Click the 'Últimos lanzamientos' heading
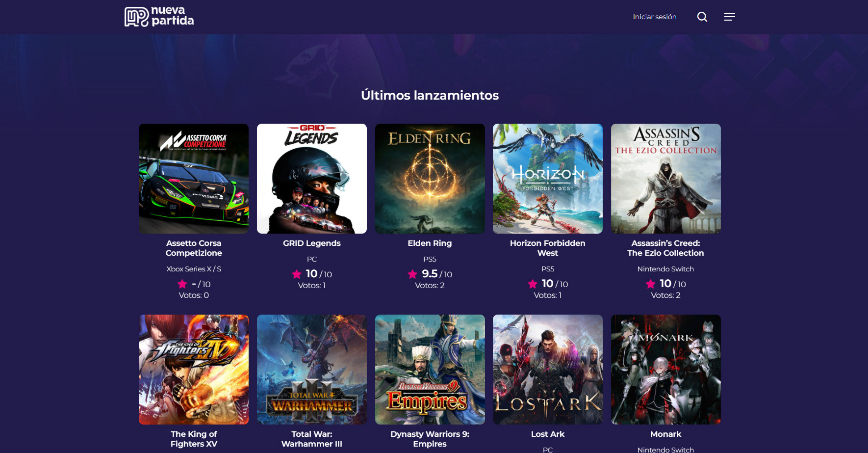The height and width of the screenshot is (453, 868). click(x=430, y=95)
